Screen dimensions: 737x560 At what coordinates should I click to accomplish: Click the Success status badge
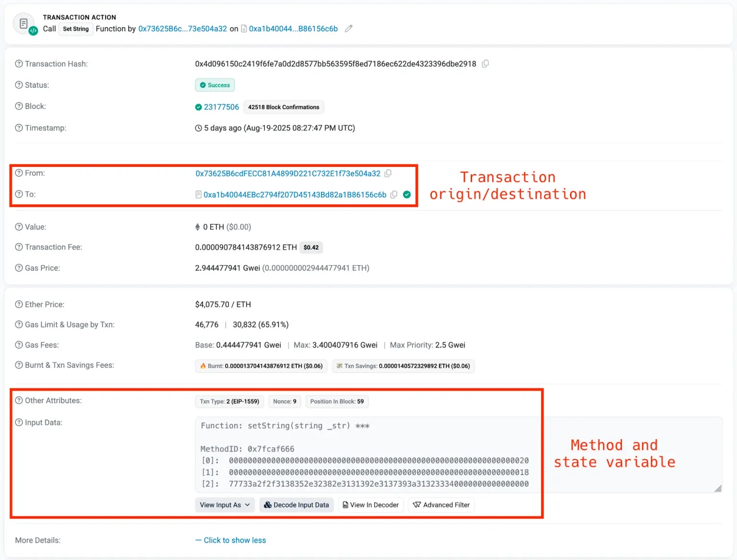(x=214, y=85)
